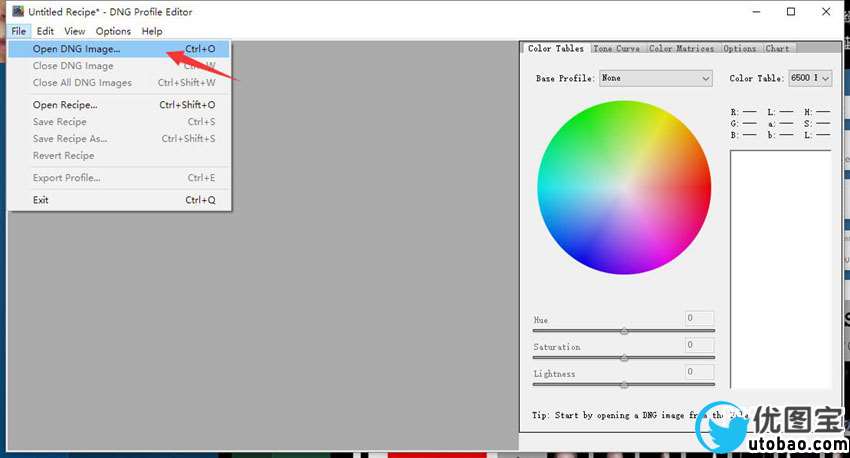
Task: Click the Lightness slider handle
Action: 624,385
